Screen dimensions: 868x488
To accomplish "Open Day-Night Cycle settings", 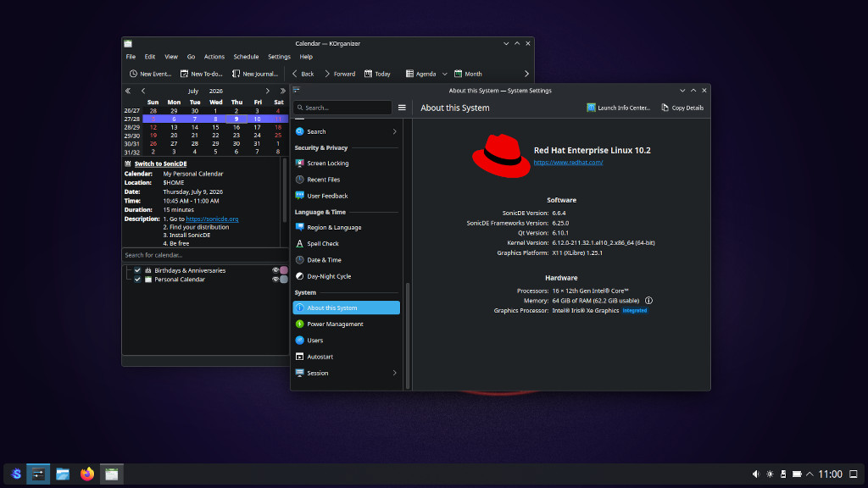I will pos(346,276).
